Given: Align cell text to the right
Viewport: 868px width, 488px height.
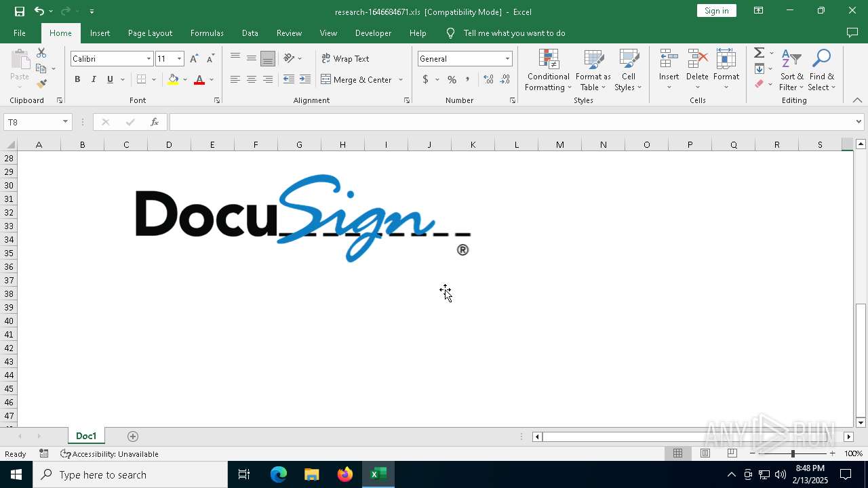Looking at the screenshot, I should (x=268, y=79).
